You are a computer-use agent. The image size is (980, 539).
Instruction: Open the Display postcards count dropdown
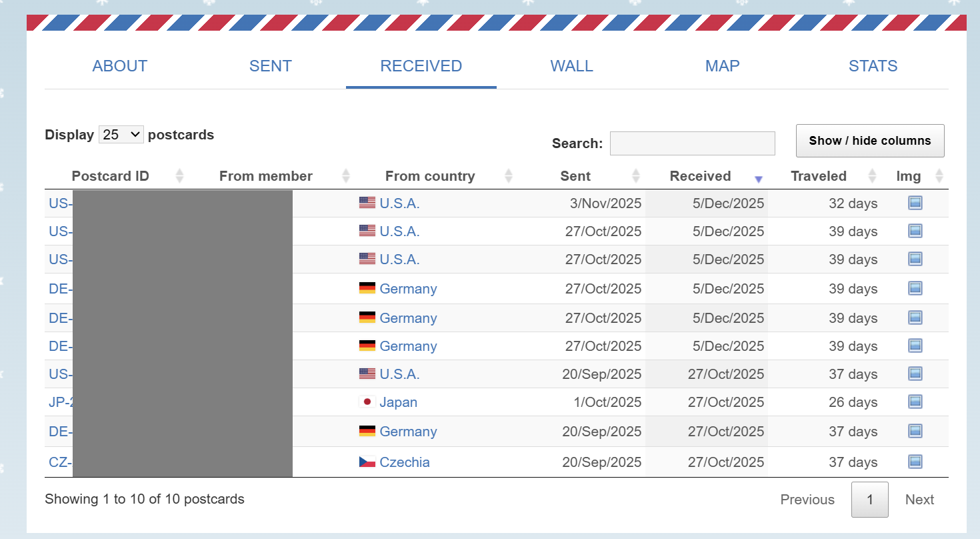(121, 135)
